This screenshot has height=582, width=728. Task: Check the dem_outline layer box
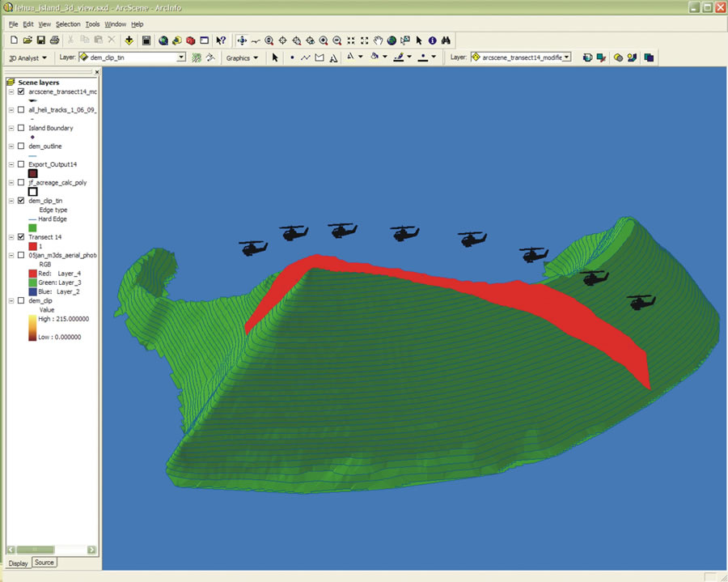pyautogui.click(x=21, y=146)
